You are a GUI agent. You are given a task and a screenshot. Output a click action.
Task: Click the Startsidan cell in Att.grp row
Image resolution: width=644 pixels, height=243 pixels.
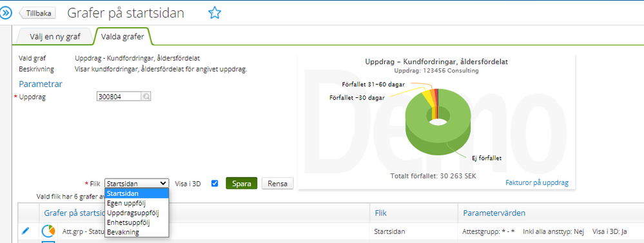[x=390, y=231]
